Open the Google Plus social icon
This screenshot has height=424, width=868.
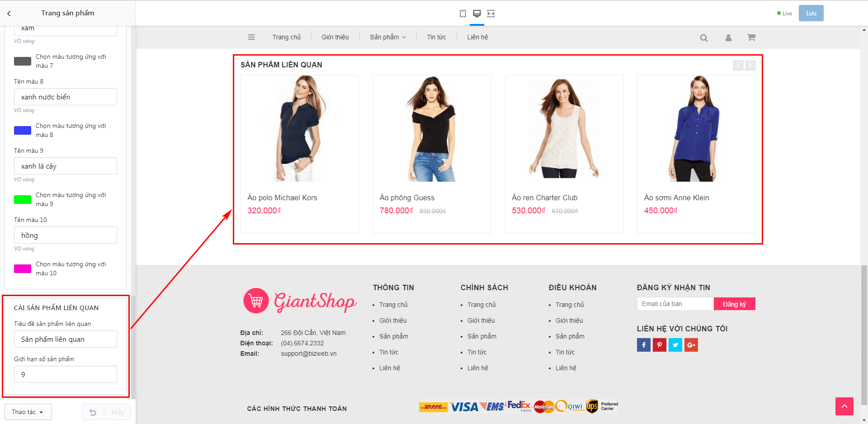pyautogui.click(x=691, y=345)
